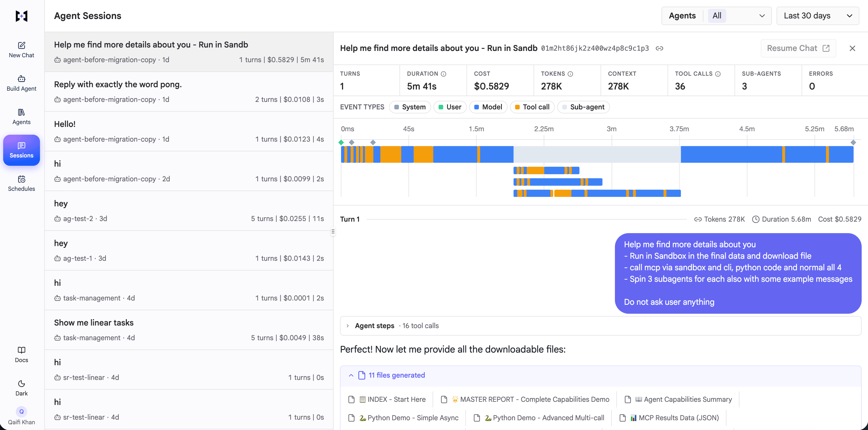The height and width of the screenshot is (430, 868).
Task: Open the Schedules section
Action: click(x=22, y=183)
